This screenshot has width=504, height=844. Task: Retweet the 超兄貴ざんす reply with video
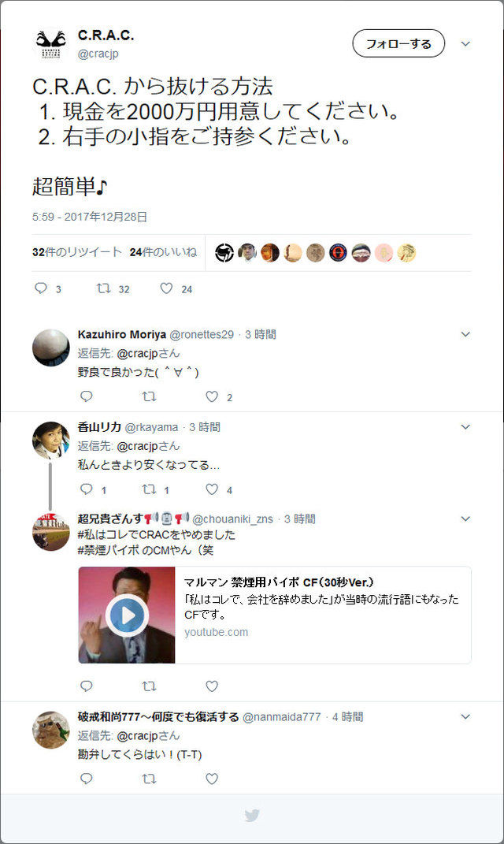(x=149, y=686)
